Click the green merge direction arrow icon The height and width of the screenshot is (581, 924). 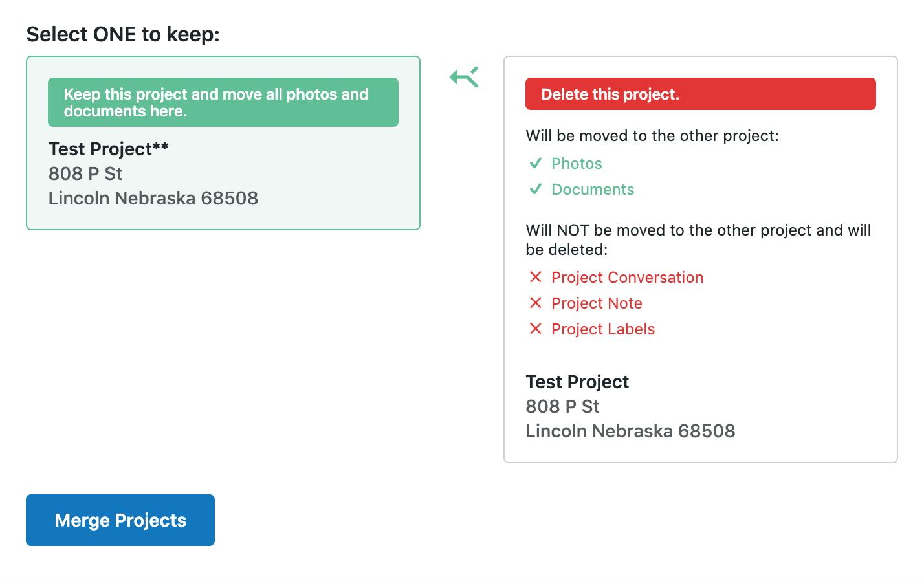(x=464, y=78)
